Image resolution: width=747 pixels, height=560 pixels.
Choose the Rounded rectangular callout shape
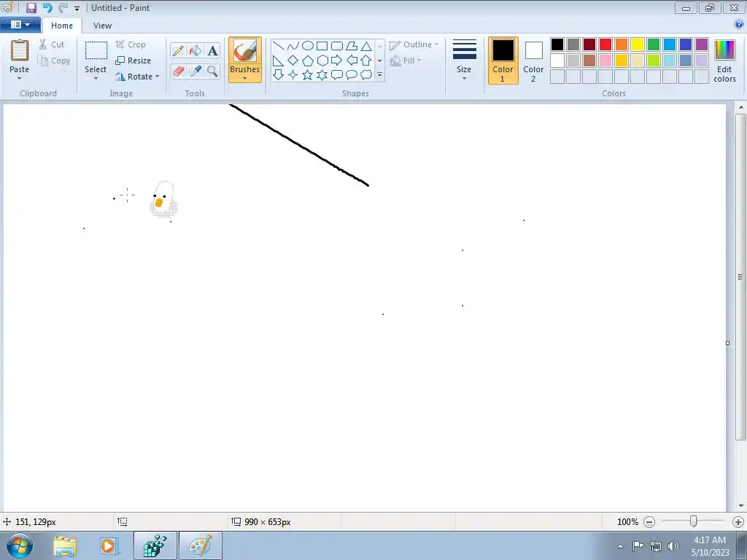tap(337, 75)
